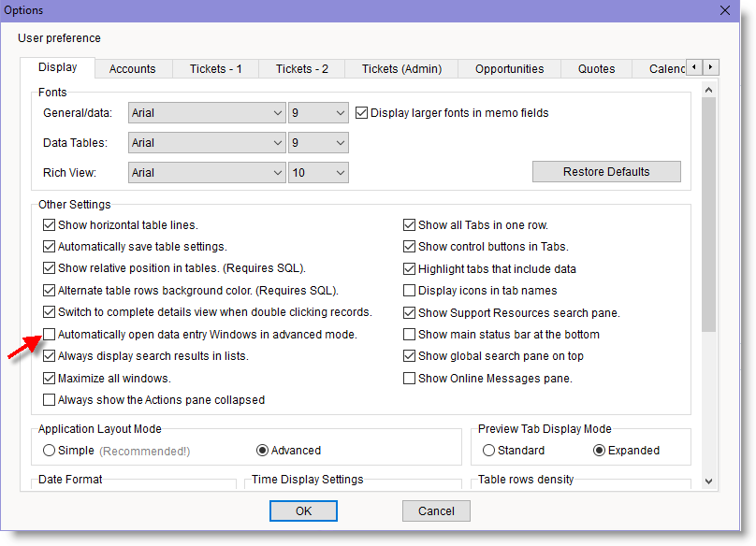
Task: Click the Restore Defaults button
Action: point(606,172)
